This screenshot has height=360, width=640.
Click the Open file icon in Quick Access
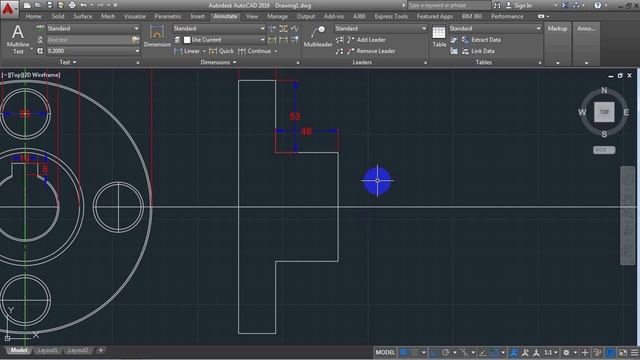tap(38, 5)
